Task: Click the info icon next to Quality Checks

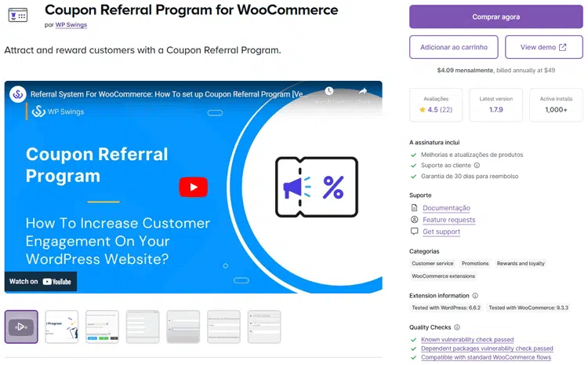Action: coord(457,327)
